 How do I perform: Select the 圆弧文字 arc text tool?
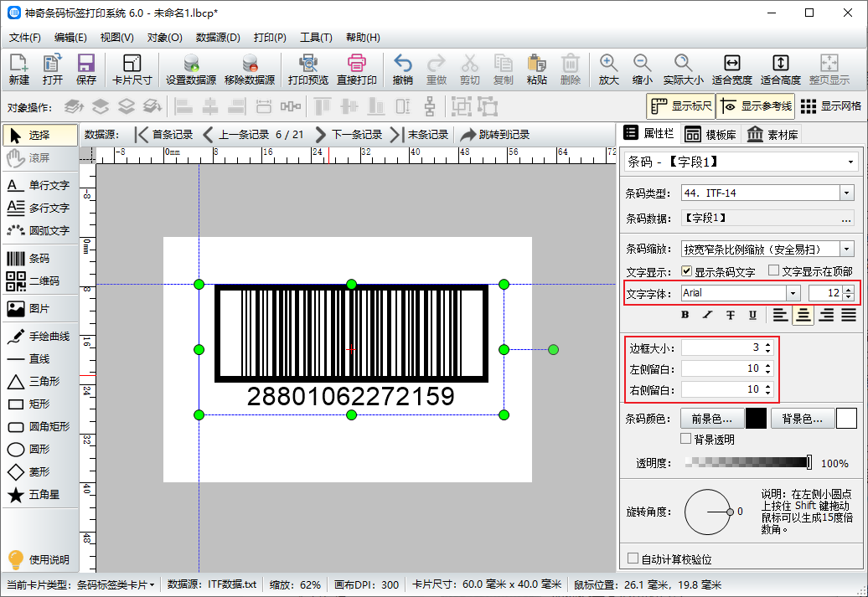coord(39,231)
